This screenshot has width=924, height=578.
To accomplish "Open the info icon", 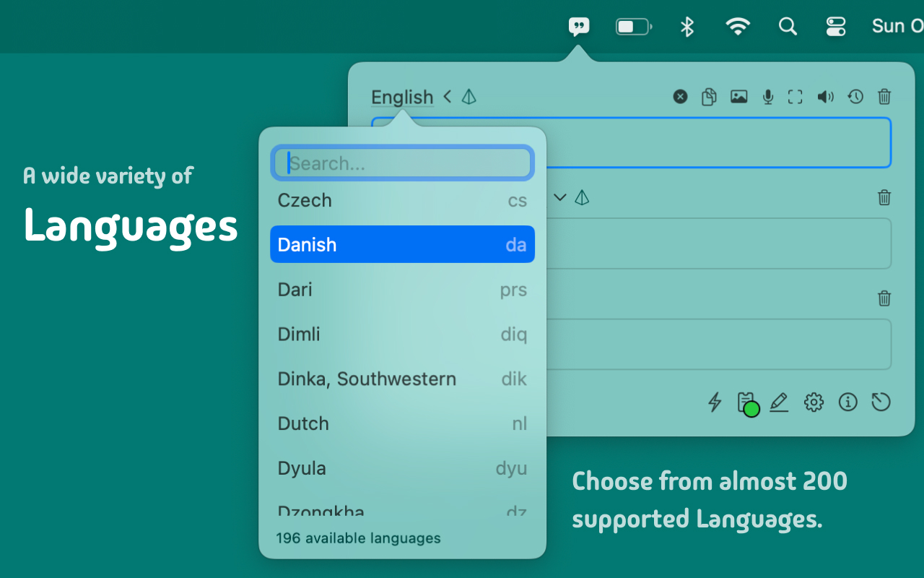I will [847, 402].
